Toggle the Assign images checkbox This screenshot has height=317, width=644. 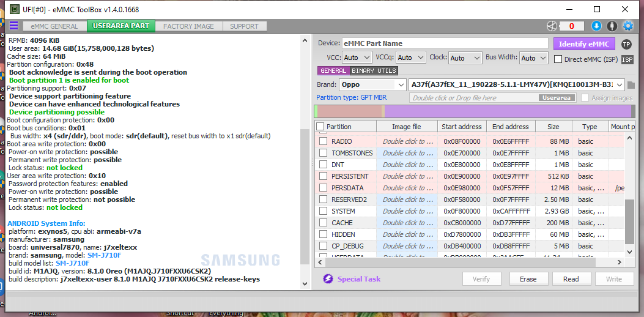(x=585, y=98)
